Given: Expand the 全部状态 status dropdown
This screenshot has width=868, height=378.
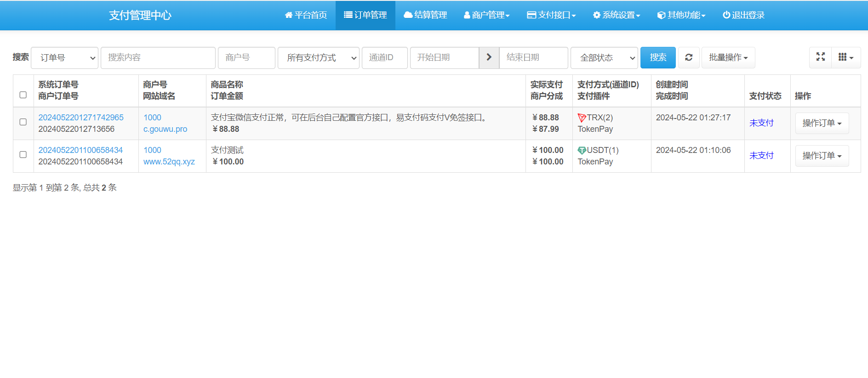Looking at the screenshot, I should point(604,58).
